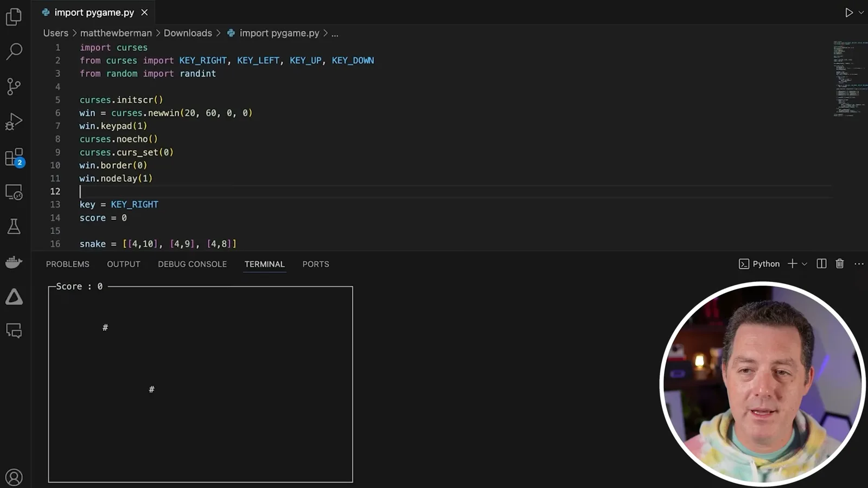Open the Search view

click(14, 52)
